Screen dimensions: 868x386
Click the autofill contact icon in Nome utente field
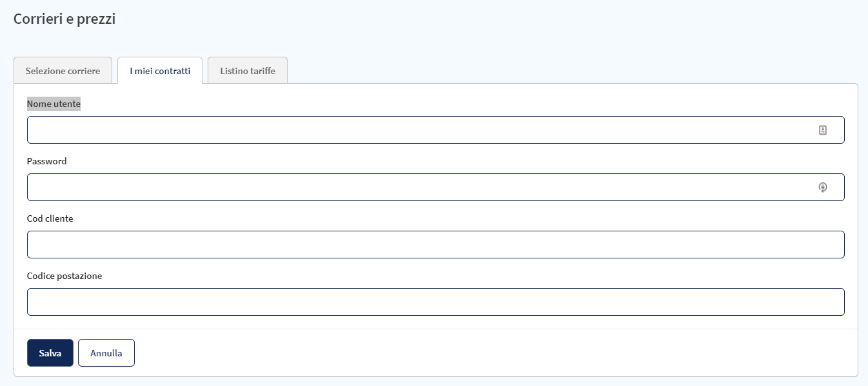click(823, 130)
